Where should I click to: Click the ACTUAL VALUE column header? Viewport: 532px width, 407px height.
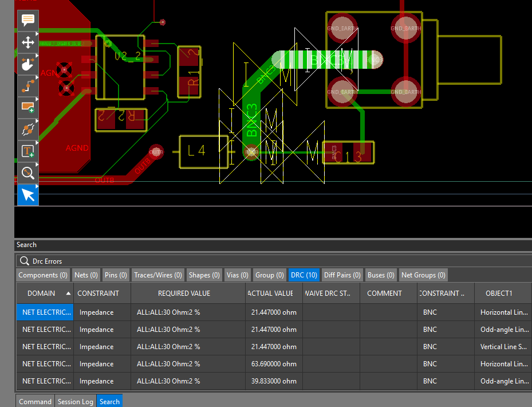point(271,293)
